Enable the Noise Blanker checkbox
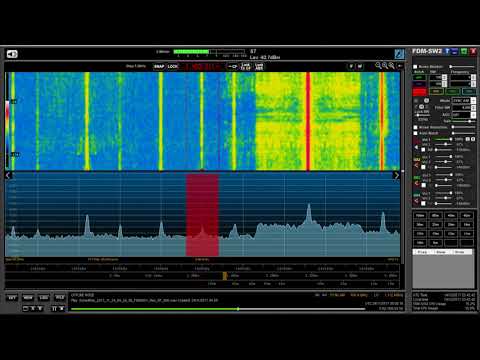This screenshot has width=480, height=360. pyautogui.click(x=415, y=67)
